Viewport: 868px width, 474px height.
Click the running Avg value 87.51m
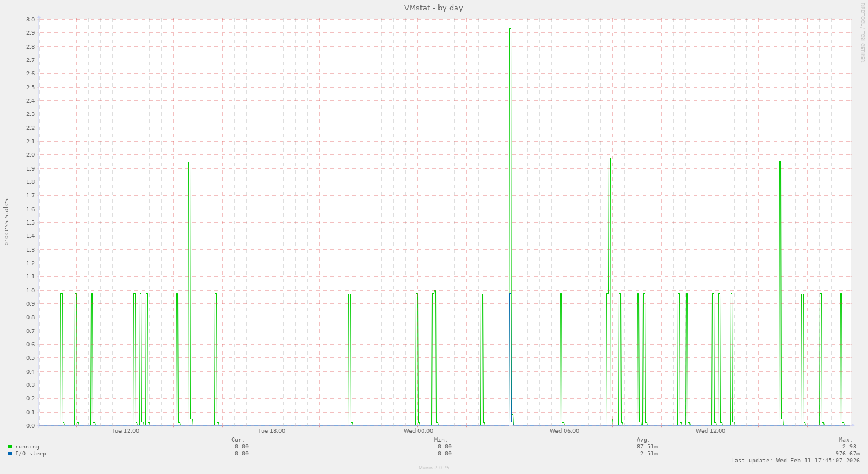point(647,447)
